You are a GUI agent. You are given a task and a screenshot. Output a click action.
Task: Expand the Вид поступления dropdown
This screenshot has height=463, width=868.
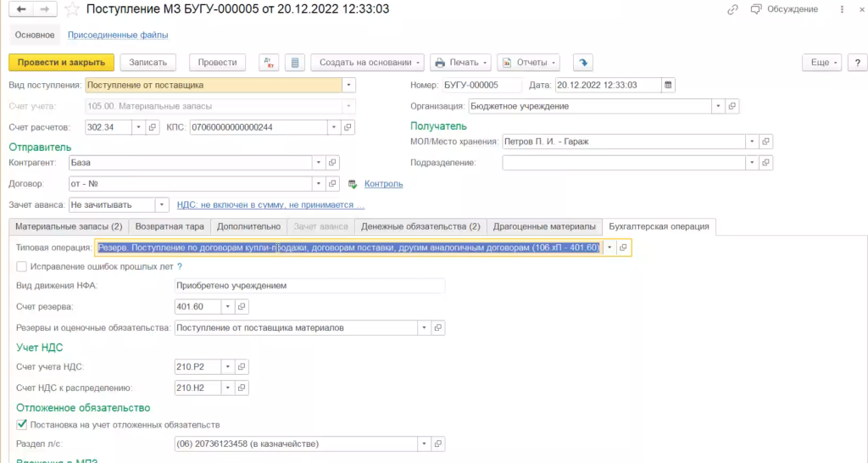point(348,85)
